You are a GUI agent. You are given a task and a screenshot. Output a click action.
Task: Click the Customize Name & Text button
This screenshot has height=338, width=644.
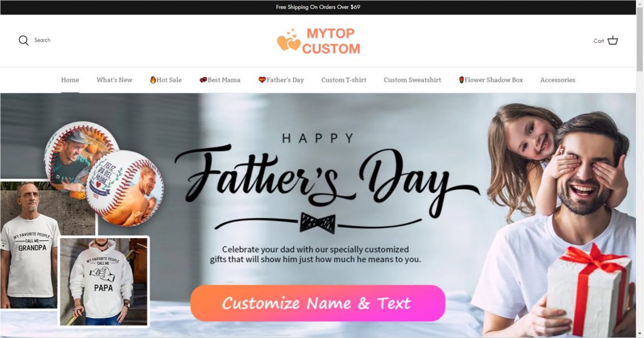pos(318,303)
